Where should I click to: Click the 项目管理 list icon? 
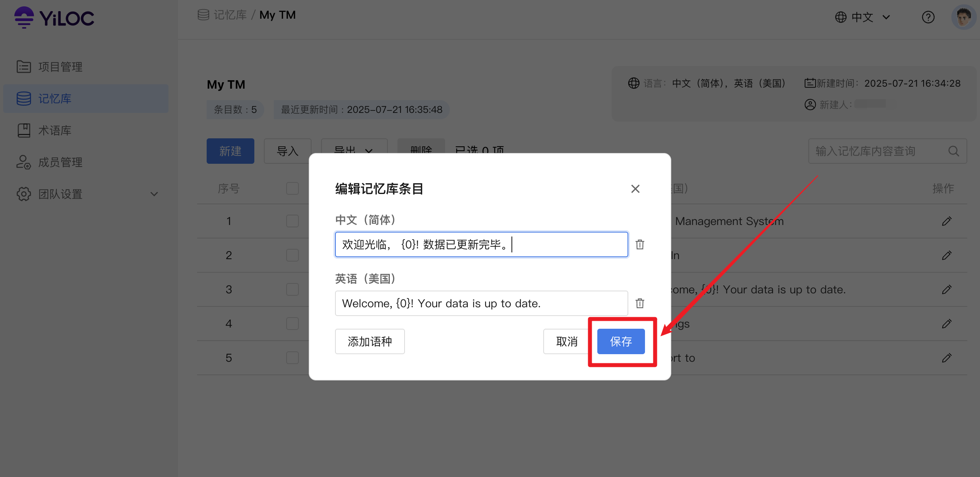(24, 67)
